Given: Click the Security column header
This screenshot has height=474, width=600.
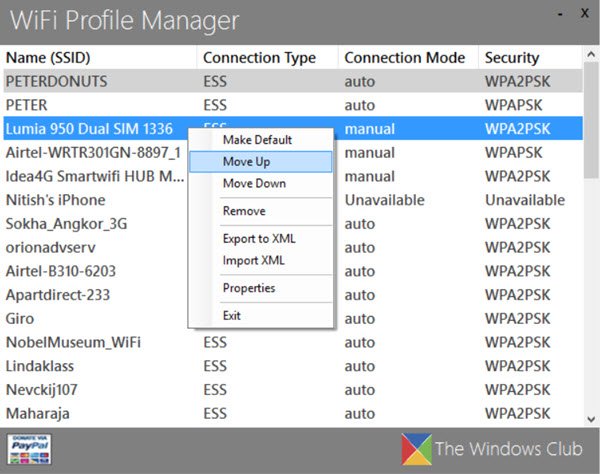Looking at the screenshot, I should pos(512,58).
